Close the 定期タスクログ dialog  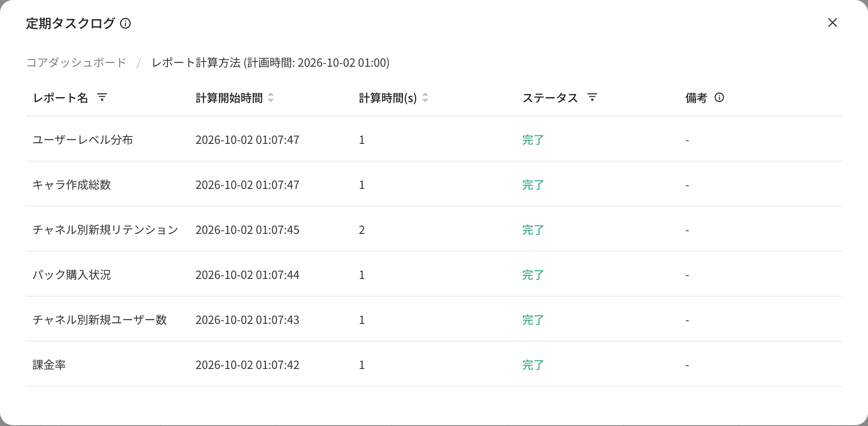point(833,23)
